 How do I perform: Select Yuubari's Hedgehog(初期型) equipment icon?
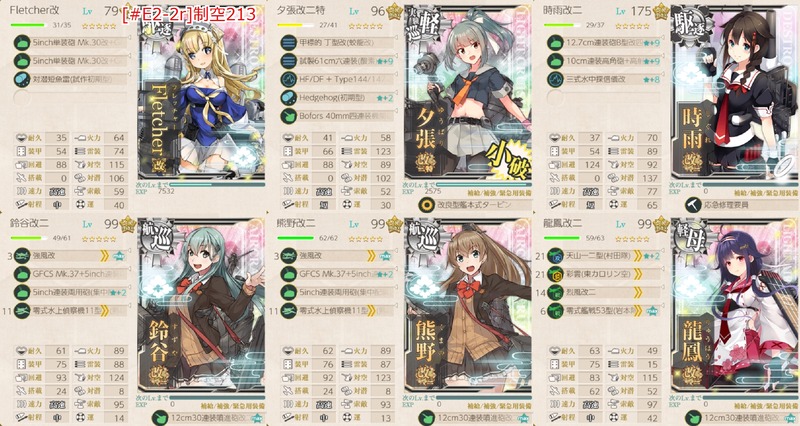point(289,97)
